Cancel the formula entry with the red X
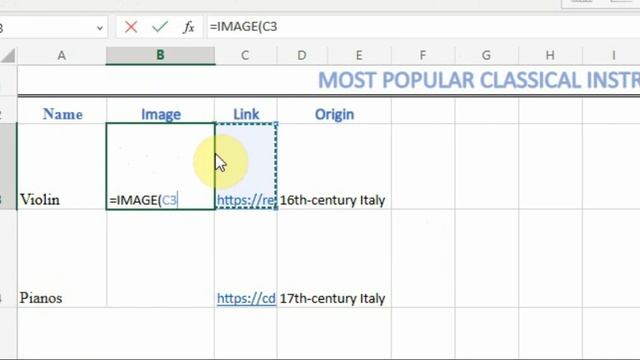640x360 pixels. (131, 27)
